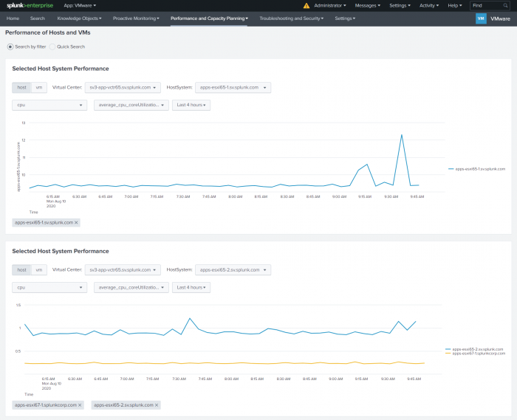Open Troubleshooting and Security menu

pyautogui.click(x=292, y=18)
